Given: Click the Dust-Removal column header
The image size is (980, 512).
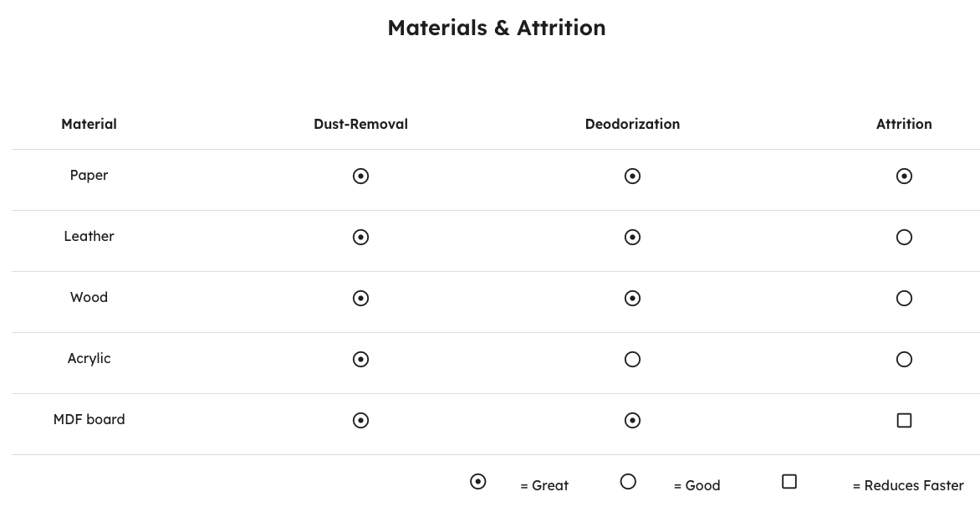Looking at the screenshot, I should (360, 124).
